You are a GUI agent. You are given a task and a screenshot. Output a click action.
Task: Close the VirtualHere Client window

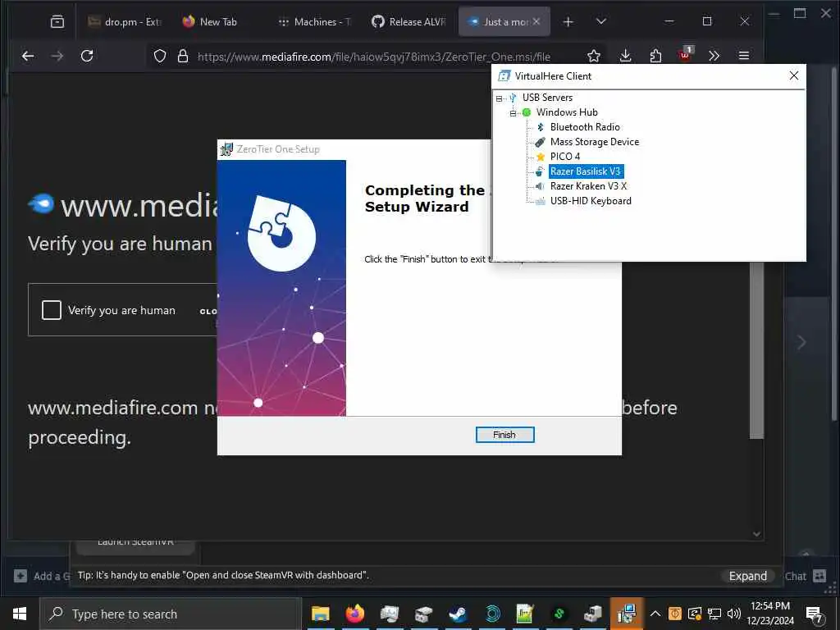pyautogui.click(x=794, y=75)
